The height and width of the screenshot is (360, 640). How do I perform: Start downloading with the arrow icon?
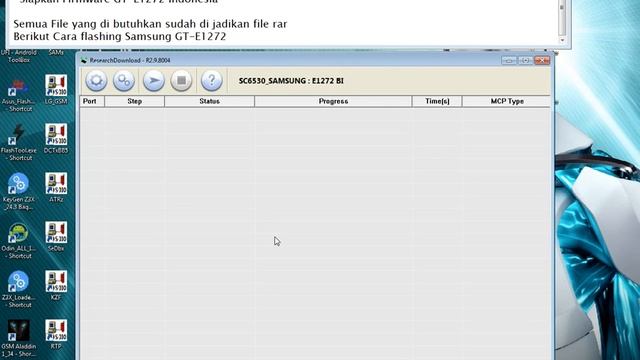[x=153, y=80]
